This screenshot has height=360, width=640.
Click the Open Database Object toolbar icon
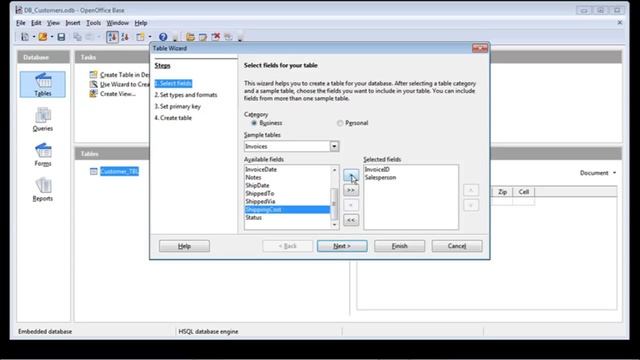(190, 37)
